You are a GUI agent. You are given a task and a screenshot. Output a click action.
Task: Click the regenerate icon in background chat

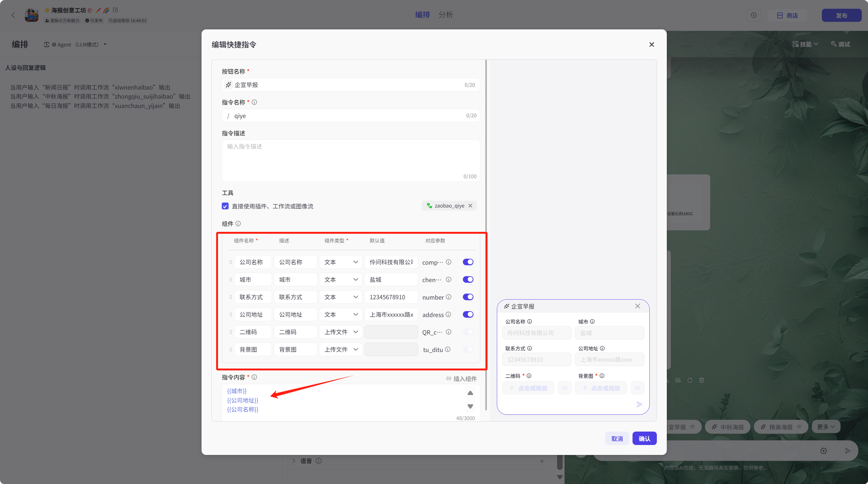pos(690,380)
